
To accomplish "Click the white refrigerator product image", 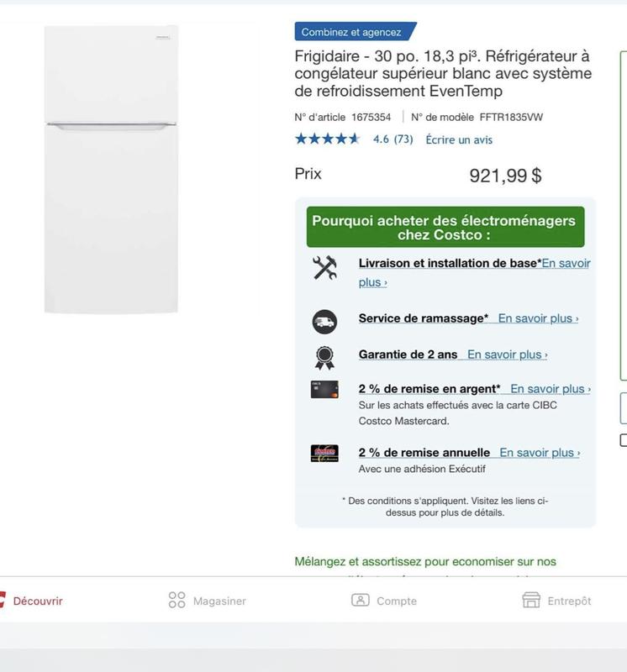I will [111, 170].
